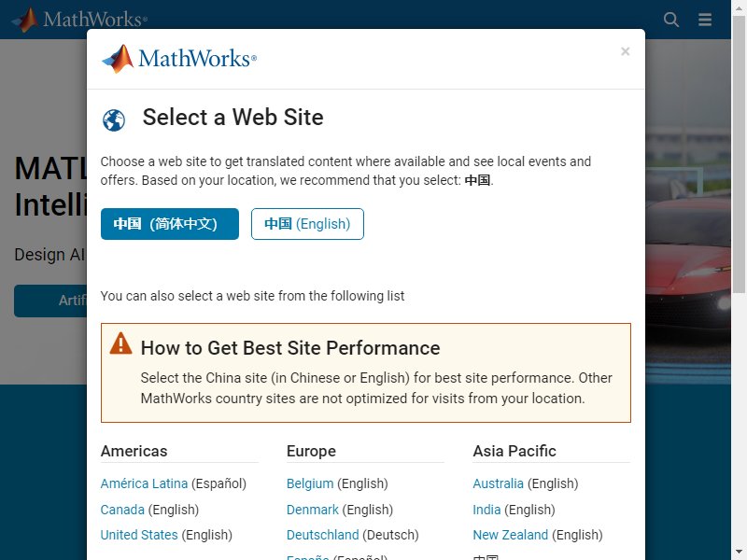Click the MathWorks logo in the dialog

click(x=179, y=59)
